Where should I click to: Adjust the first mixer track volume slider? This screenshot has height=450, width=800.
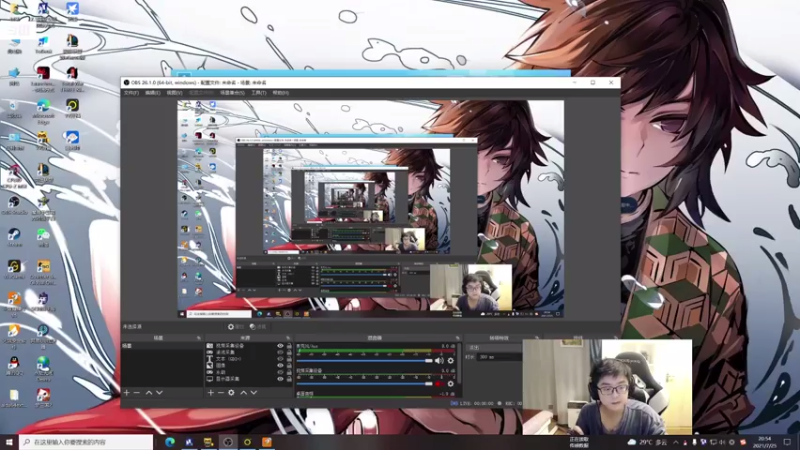(x=365, y=361)
